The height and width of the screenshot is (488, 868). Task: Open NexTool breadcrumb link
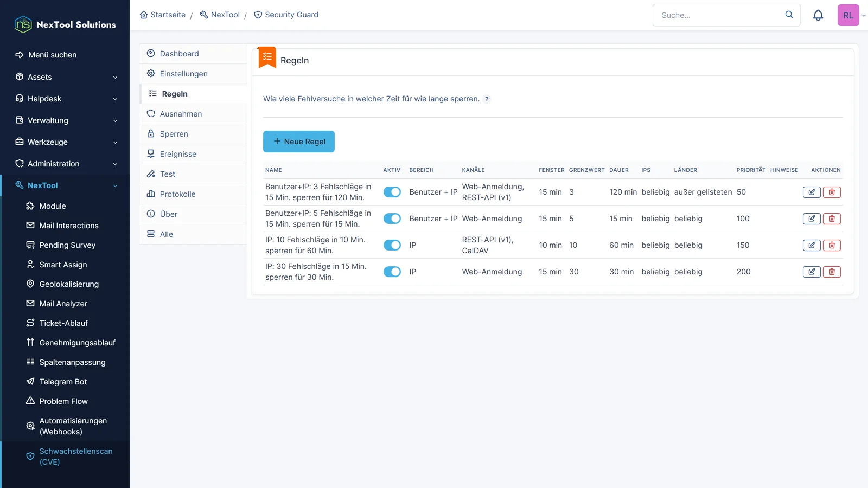220,15
